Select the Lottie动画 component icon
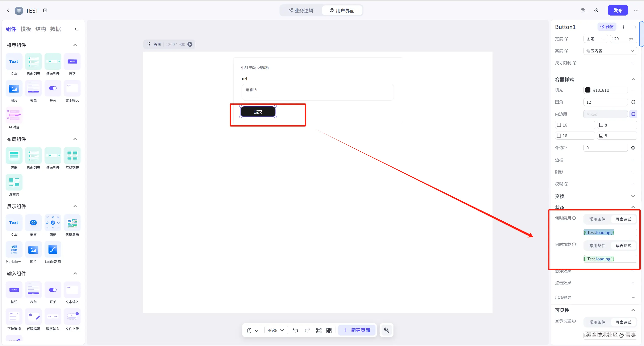Image resolution: width=644 pixels, height=346 pixels. [x=53, y=249]
